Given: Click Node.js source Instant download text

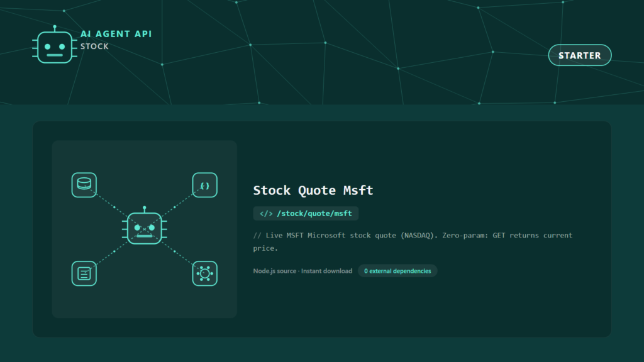Looking at the screenshot, I should (303, 271).
